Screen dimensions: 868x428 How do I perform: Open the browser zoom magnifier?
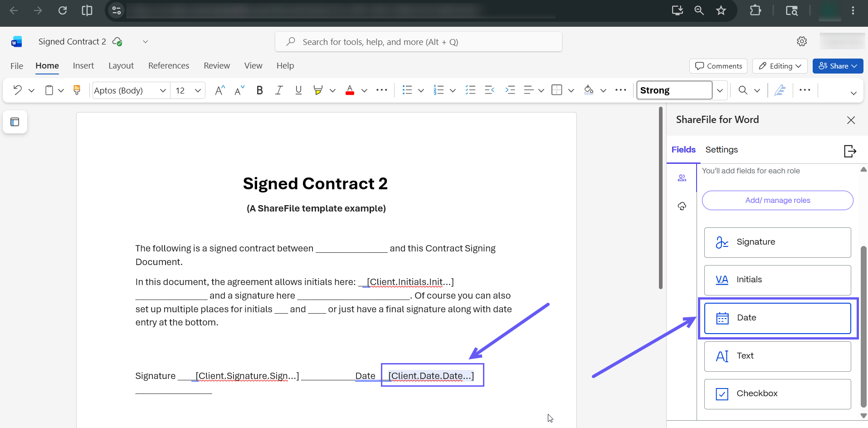coord(699,10)
